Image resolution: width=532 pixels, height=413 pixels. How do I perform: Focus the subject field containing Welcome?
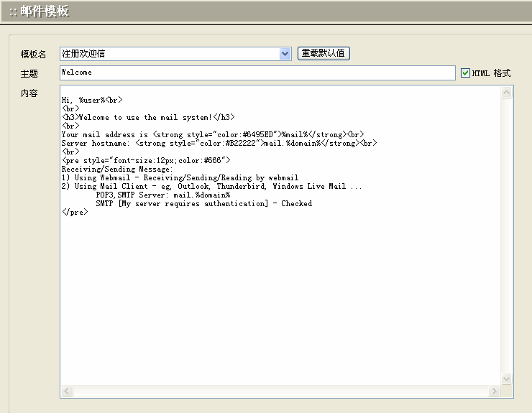pos(257,73)
